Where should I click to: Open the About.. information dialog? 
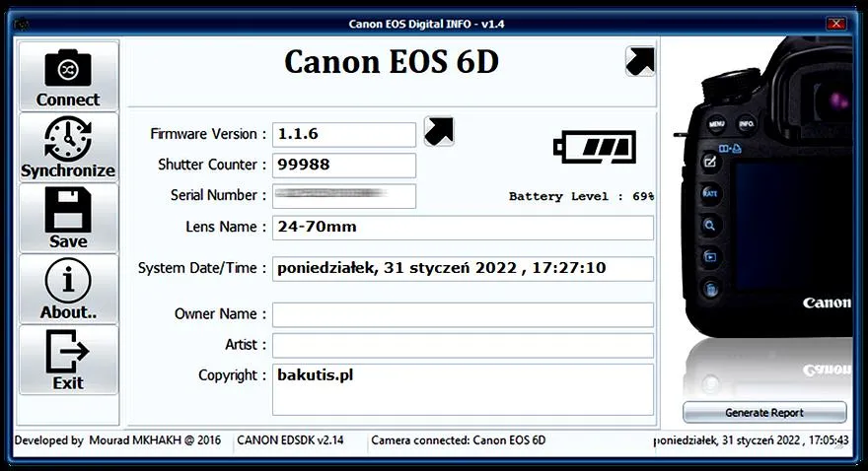(69, 289)
